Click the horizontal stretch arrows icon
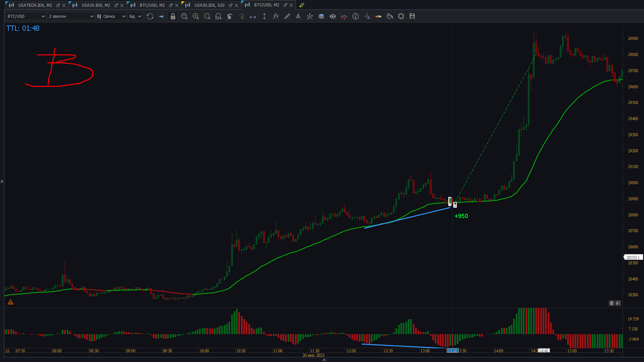 (253, 16)
